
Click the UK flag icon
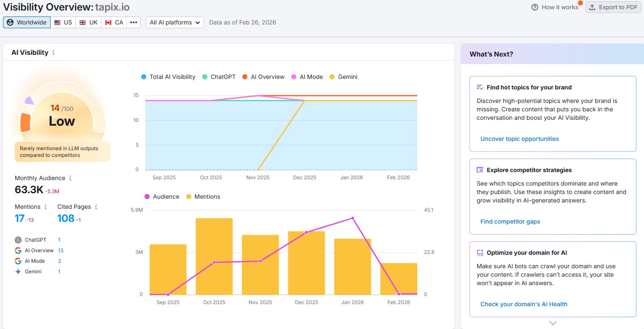(x=83, y=22)
